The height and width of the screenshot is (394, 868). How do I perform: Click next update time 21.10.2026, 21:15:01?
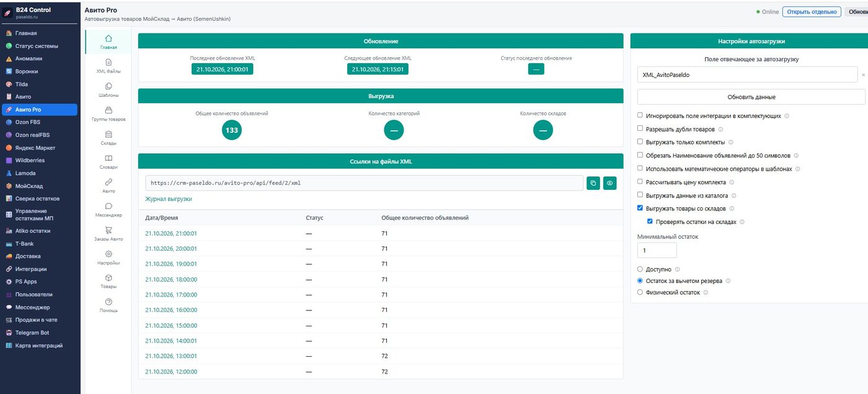tap(378, 69)
